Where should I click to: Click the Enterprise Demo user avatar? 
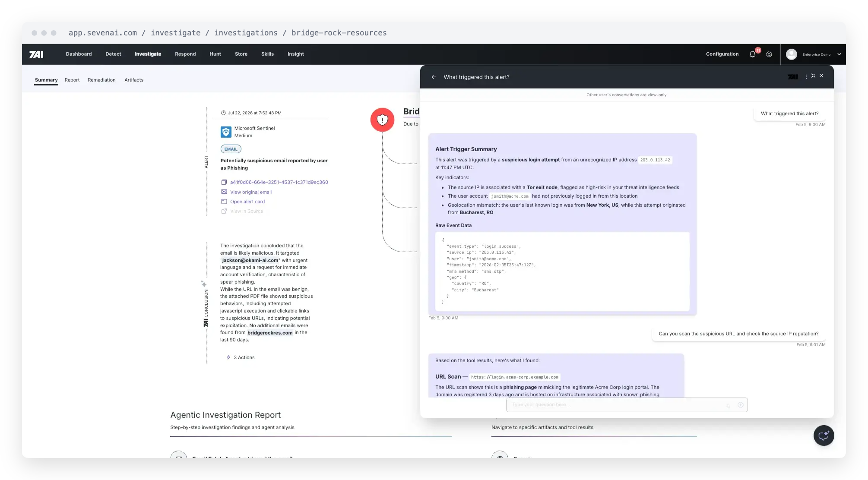click(x=792, y=54)
